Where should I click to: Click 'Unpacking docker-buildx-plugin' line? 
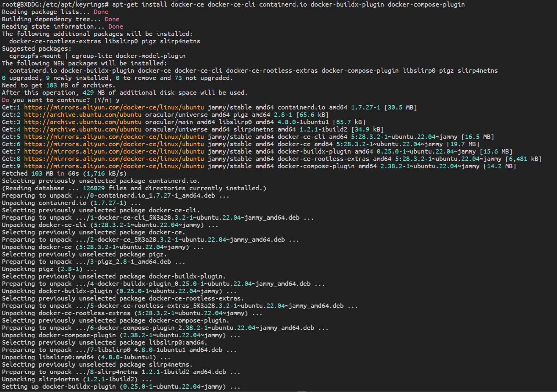point(119,291)
